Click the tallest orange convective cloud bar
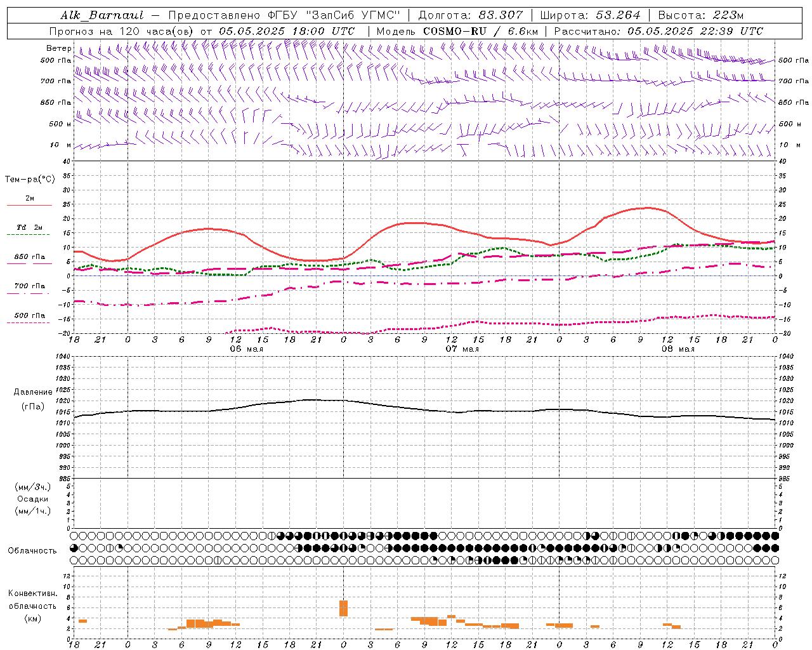812x650 pixels. pyautogui.click(x=343, y=608)
